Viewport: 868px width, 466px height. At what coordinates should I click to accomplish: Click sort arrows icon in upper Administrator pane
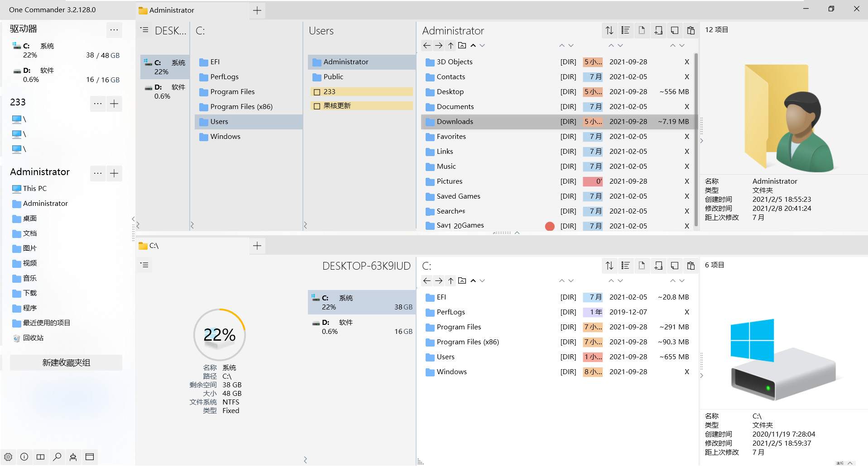609,30
